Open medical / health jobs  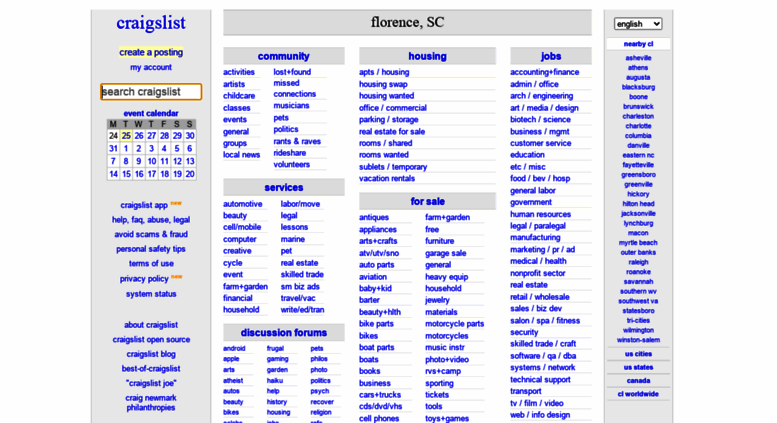(x=538, y=261)
